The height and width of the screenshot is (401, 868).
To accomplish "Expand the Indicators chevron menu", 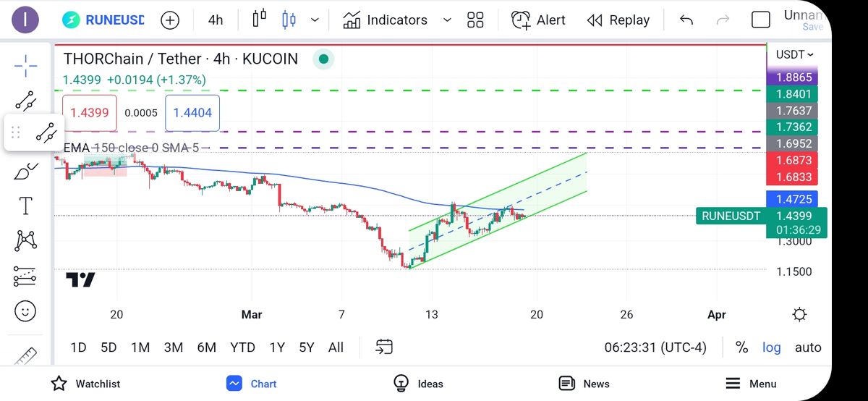I will pyautogui.click(x=447, y=20).
